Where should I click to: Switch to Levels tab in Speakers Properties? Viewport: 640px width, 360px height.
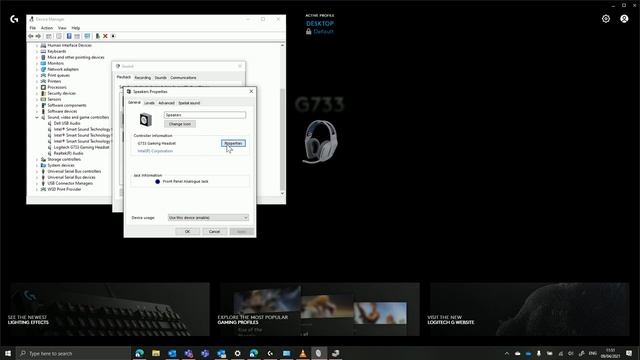[149, 103]
